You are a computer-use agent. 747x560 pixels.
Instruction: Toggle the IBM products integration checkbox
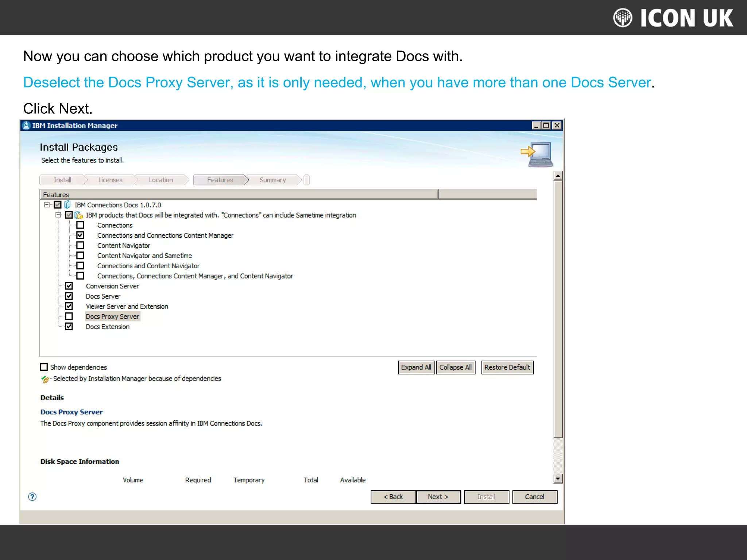tap(69, 215)
